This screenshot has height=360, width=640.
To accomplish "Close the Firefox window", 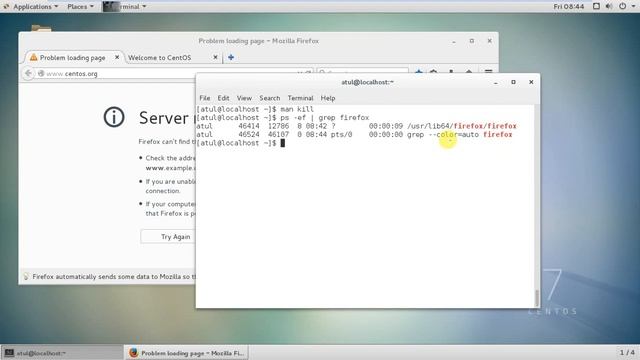I will [x=489, y=41].
